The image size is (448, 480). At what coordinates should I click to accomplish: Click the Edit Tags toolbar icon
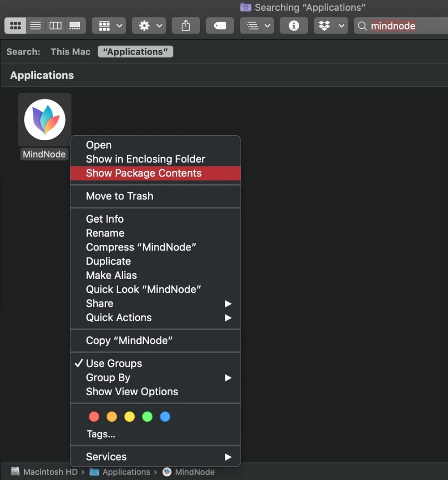pos(220,26)
